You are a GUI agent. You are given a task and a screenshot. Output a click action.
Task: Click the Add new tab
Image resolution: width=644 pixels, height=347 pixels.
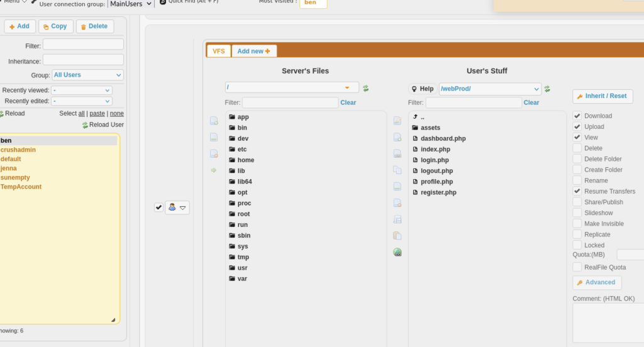(x=253, y=51)
